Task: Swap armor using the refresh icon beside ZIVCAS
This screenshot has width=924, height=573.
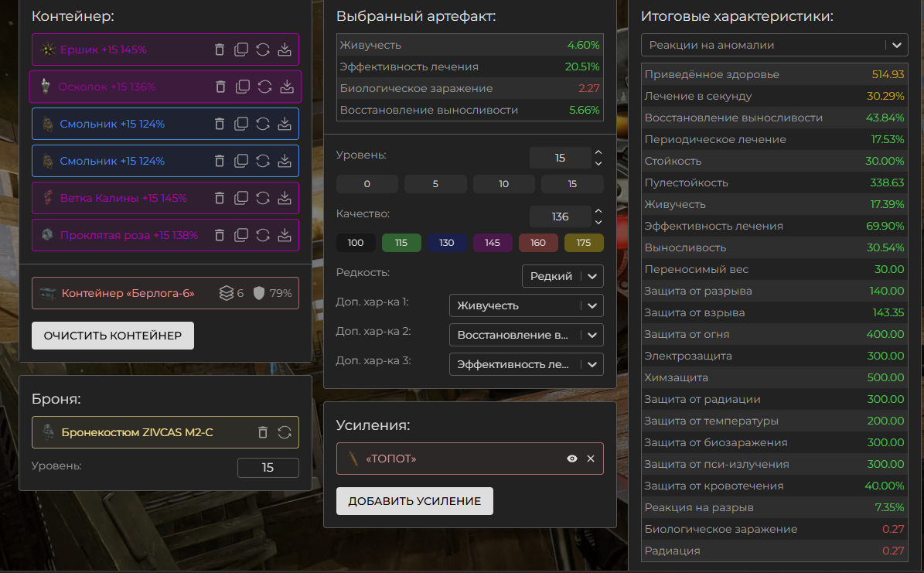Action: pos(285,432)
